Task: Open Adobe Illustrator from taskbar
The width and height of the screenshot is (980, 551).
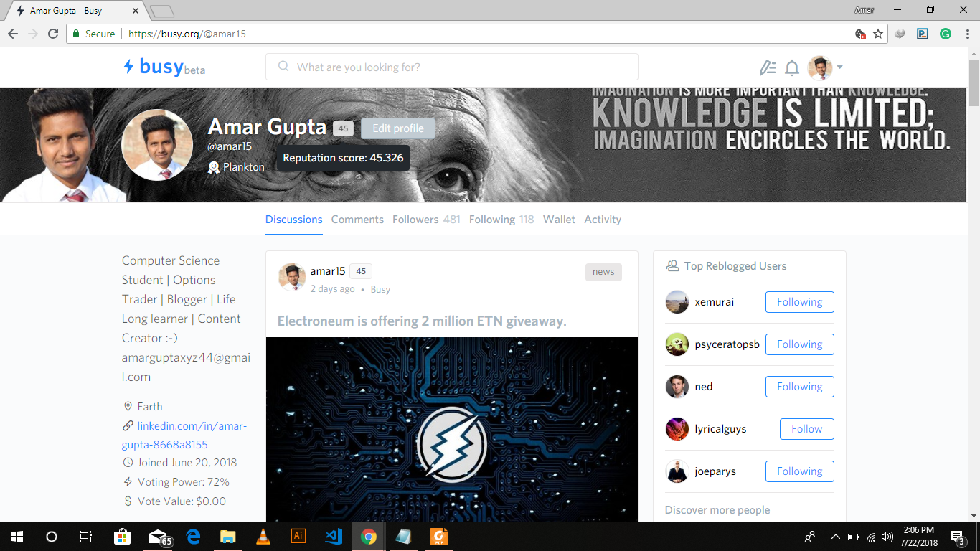Action: (298, 537)
